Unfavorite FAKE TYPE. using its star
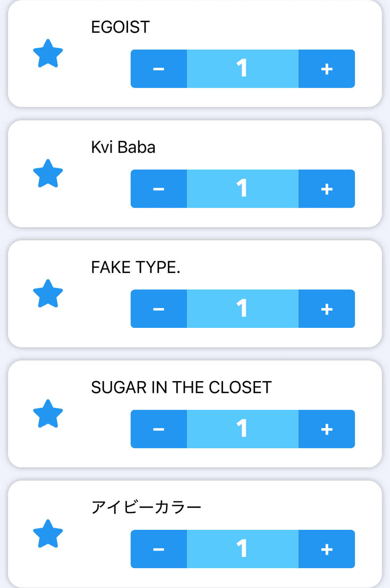Image resolution: width=390 pixels, height=588 pixels. tap(48, 294)
